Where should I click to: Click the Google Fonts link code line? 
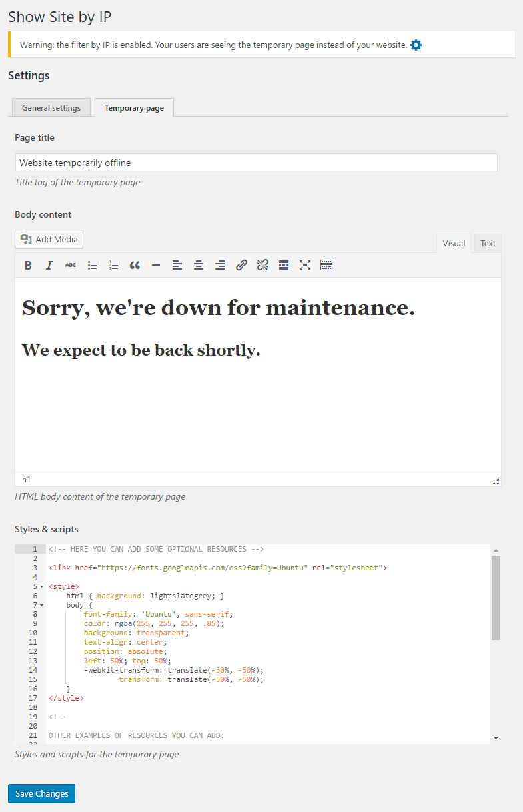[x=217, y=568]
